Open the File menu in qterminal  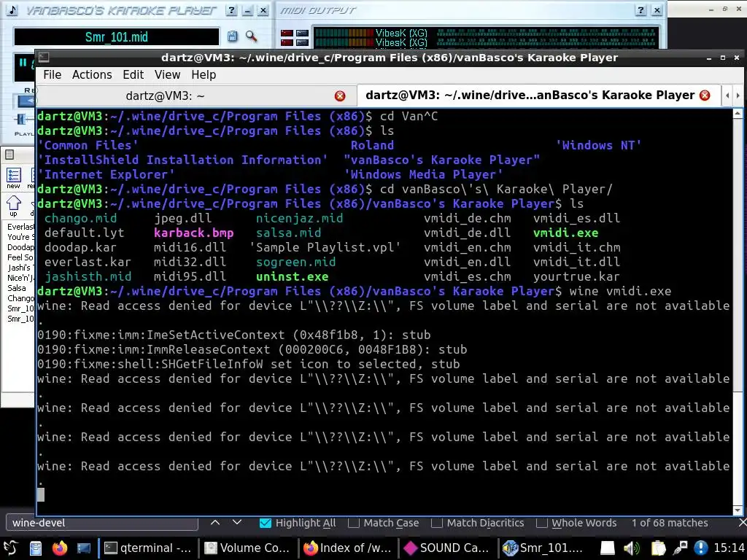click(53, 75)
